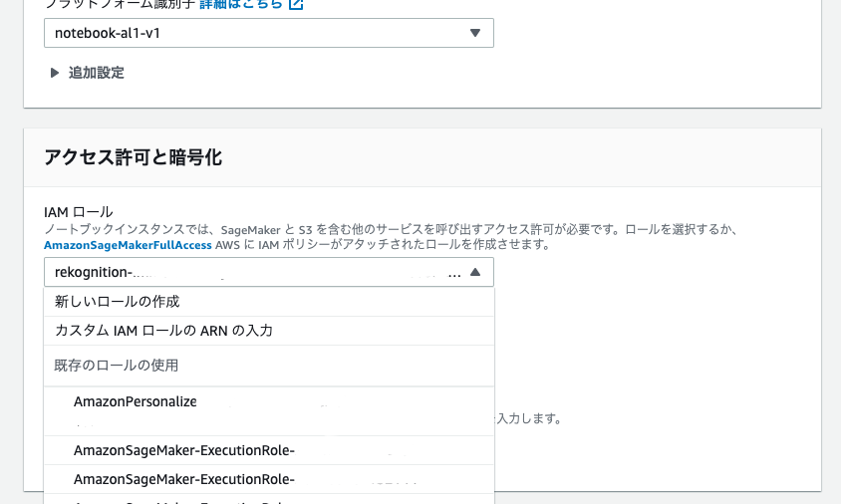Viewport: 841px width, 504px height.
Task: Click the external link icon beside 詳細はこちら
Action: pos(296,4)
